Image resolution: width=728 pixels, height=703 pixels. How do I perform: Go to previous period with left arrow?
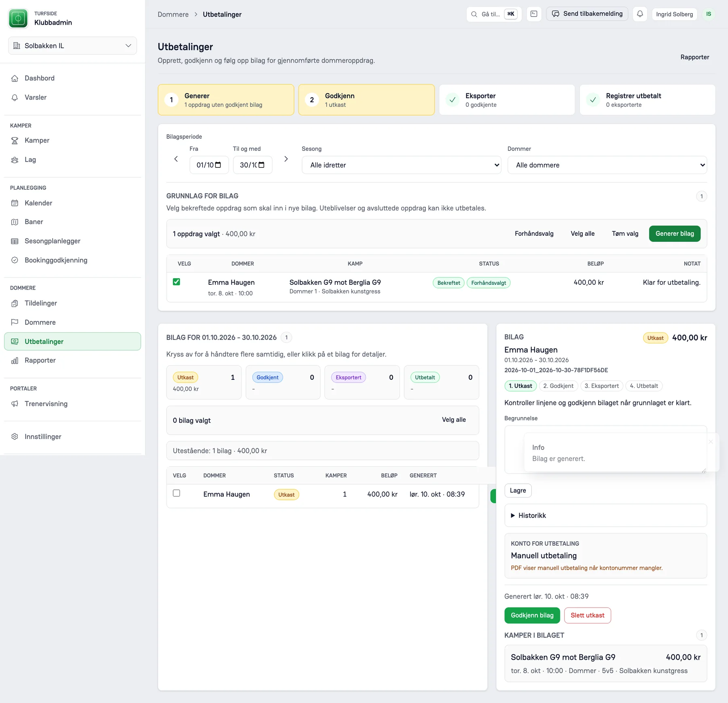[x=176, y=159]
